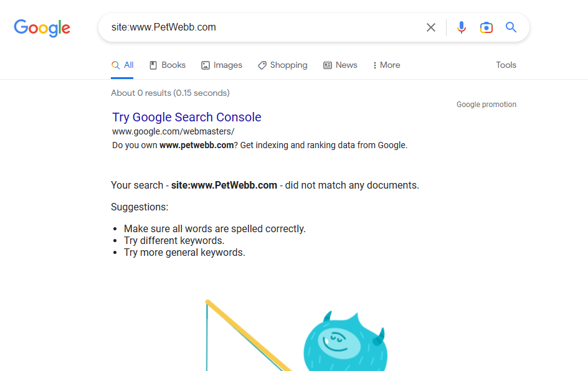This screenshot has width=588, height=371.
Task: Switch to the Images tab
Action: [x=227, y=65]
